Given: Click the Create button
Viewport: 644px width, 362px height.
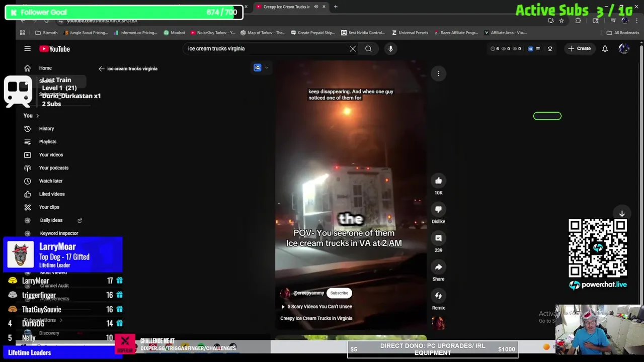Looking at the screenshot, I should 579,49.
